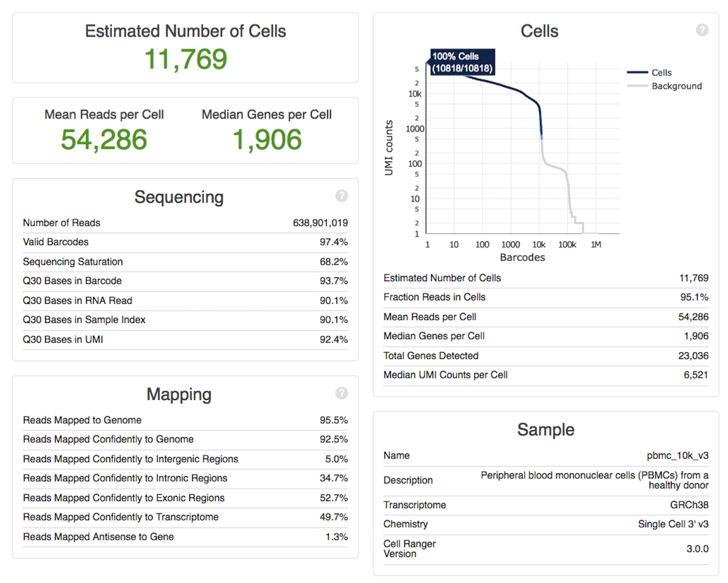Image resolution: width=728 pixels, height=583 pixels.
Task: Click the Cells table Estimated Number of Cells row
Action: click(x=546, y=278)
